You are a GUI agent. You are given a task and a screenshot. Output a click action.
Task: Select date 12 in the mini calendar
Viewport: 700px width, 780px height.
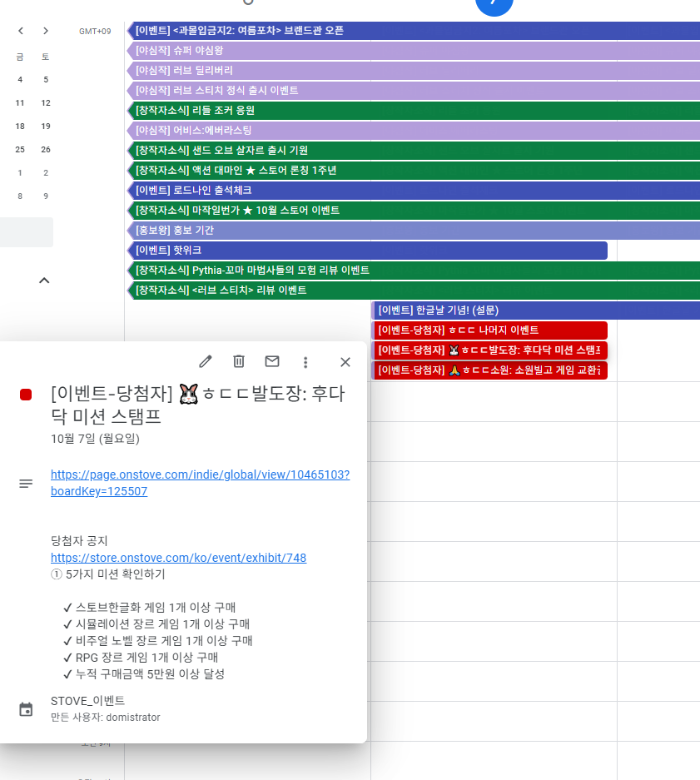(x=46, y=103)
